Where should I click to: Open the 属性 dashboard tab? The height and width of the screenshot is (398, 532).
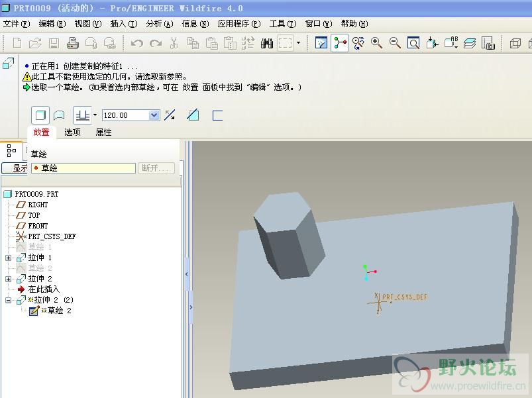point(103,132)
